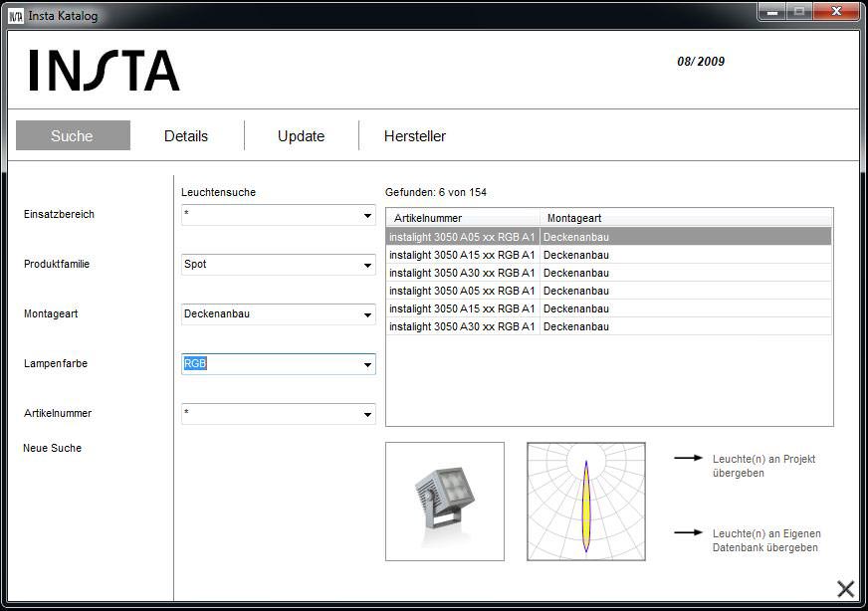Minimize the Insta Katalog window
The image size is (868, 611).
pos(772,11)
